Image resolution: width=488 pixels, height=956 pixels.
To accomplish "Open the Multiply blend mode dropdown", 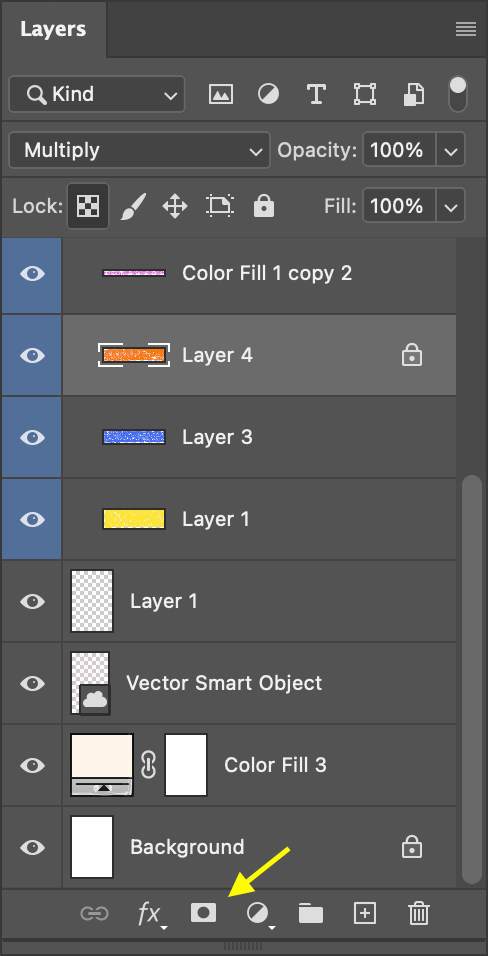I will 139,150.
